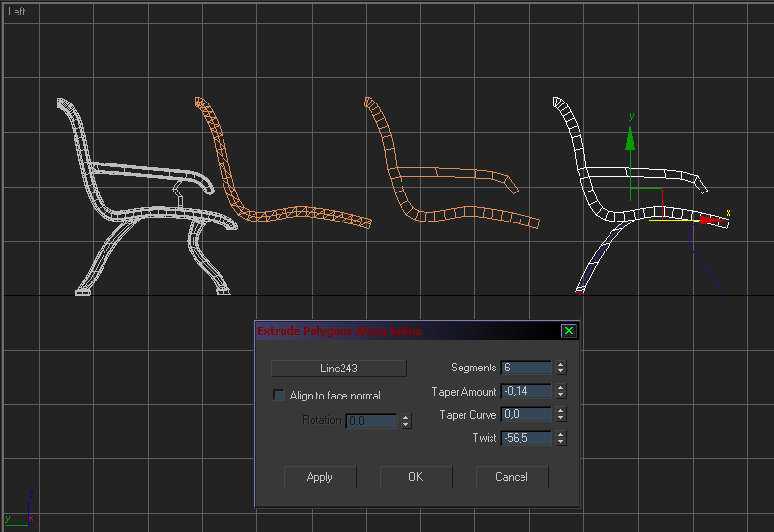Click the Twist value field
Image resolution: width=774 pixels, height=532 pixels.
(x=525, y=438)
